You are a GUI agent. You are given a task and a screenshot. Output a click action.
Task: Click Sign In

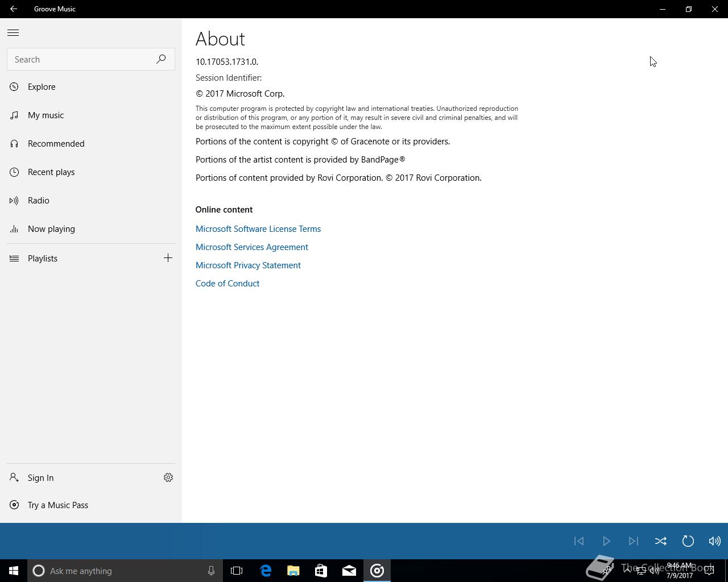[77, 478]
